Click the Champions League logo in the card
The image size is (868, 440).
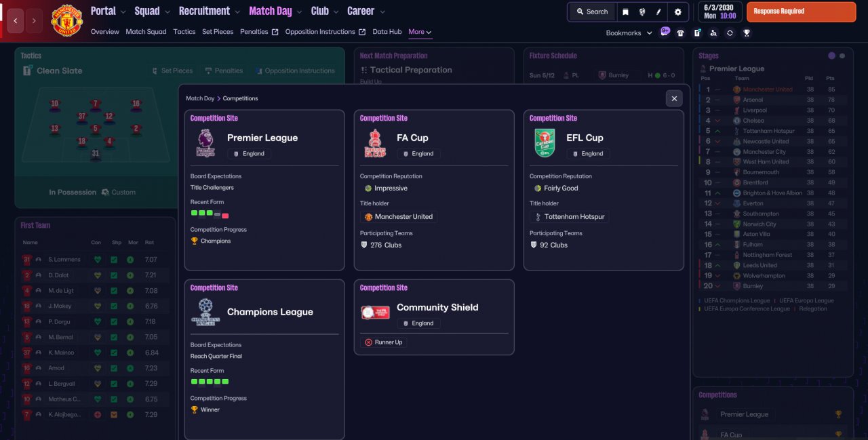(205, 312)
